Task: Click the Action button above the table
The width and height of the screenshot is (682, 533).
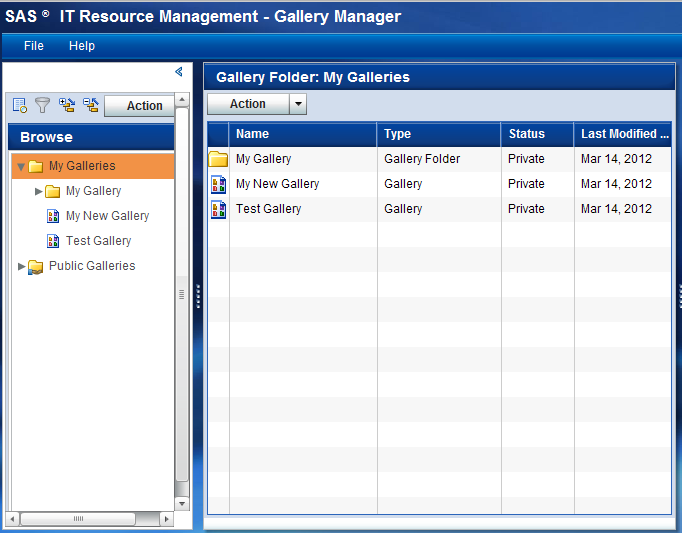Action: 248,104
